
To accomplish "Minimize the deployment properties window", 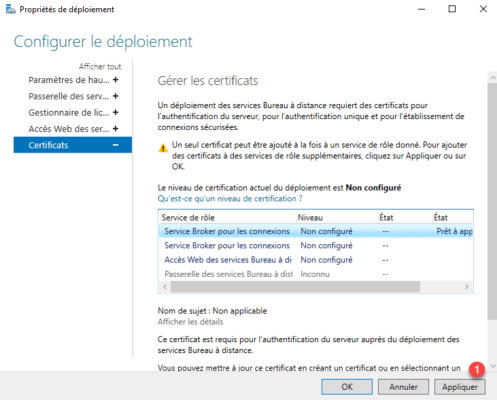I will point(422,9).
